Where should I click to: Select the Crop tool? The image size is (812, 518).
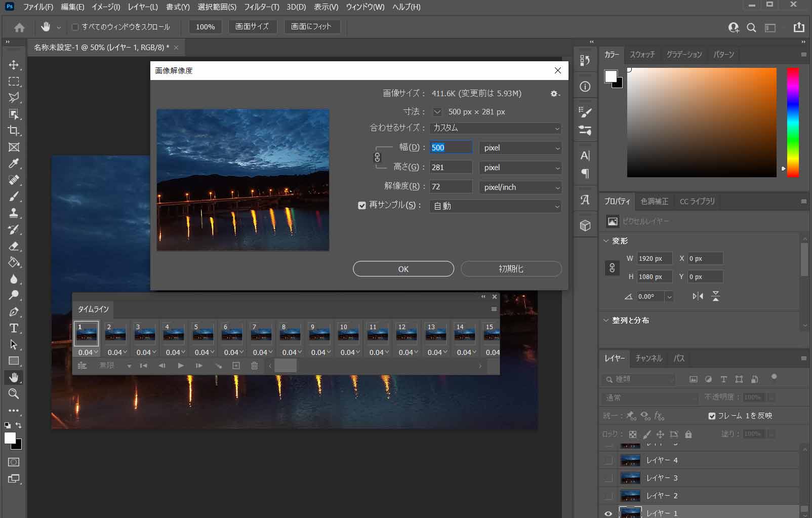(14, 131)
